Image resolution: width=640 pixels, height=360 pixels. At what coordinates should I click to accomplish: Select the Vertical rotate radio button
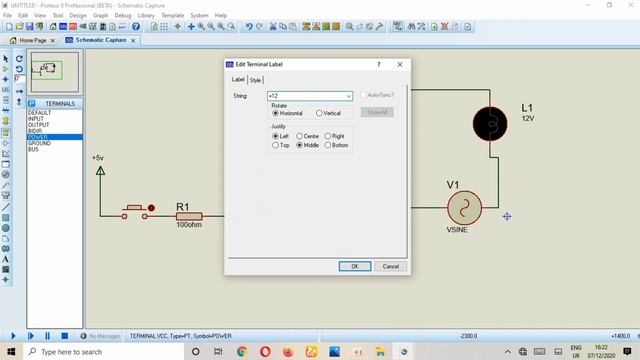[319, 113]
